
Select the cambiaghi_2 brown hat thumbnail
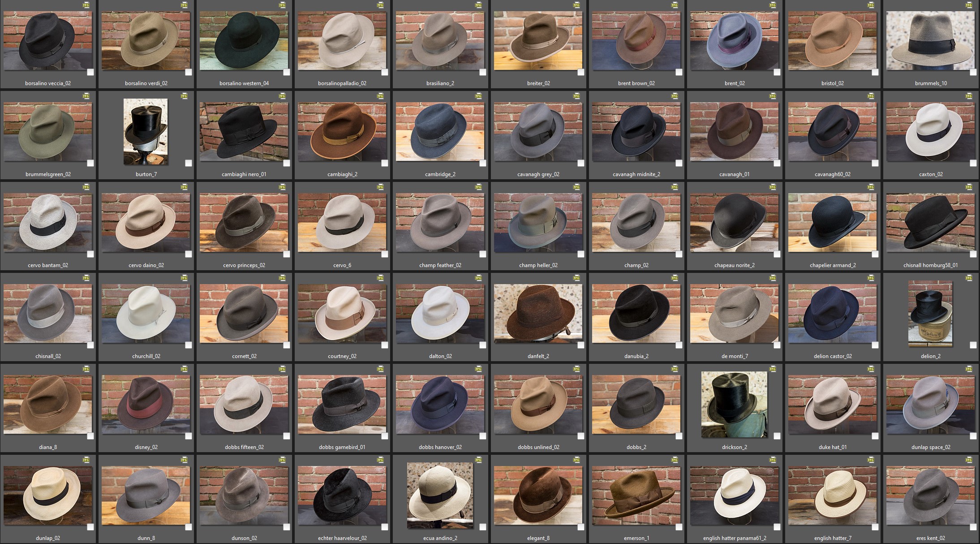342,132
